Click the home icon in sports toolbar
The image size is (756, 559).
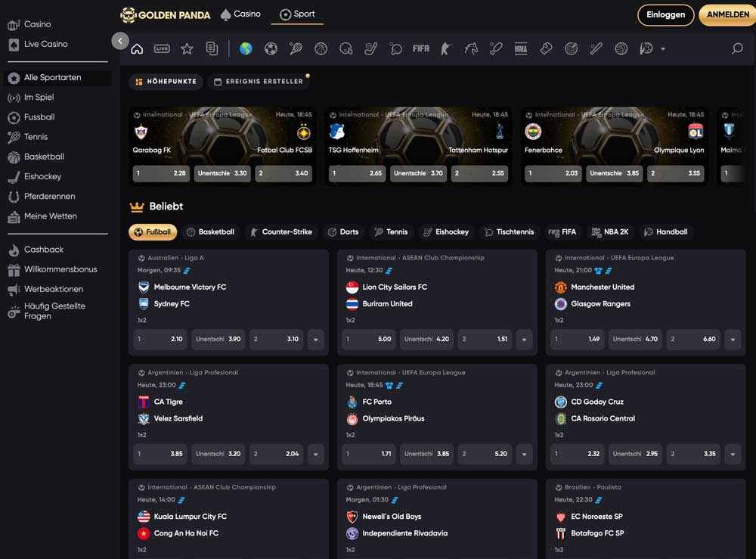point(137,49)
